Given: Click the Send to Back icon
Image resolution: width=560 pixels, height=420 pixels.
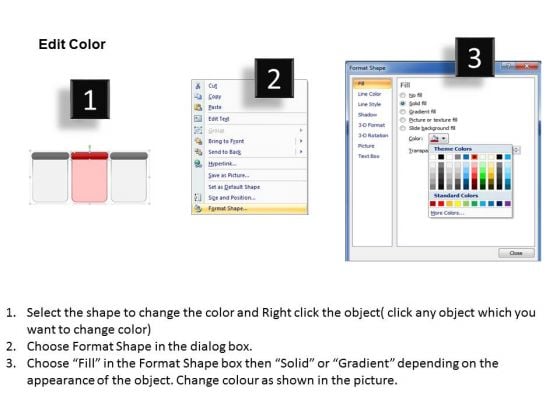Looking at the screenshot, I should [198, 152].
